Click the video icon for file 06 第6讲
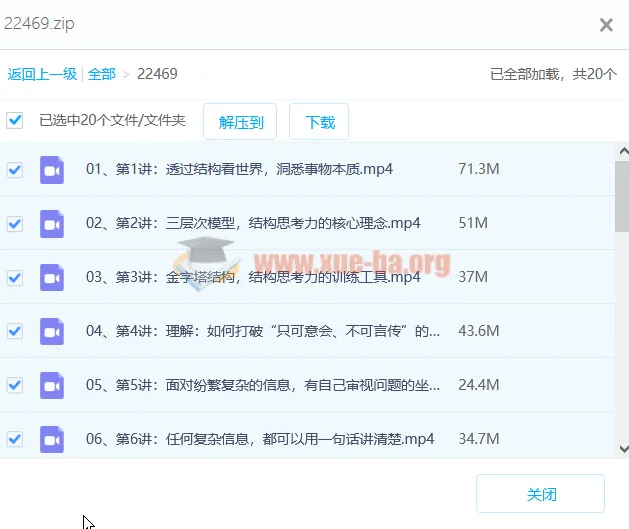Image resolution: width=629 pixels, height=529 pixels. 52,440
